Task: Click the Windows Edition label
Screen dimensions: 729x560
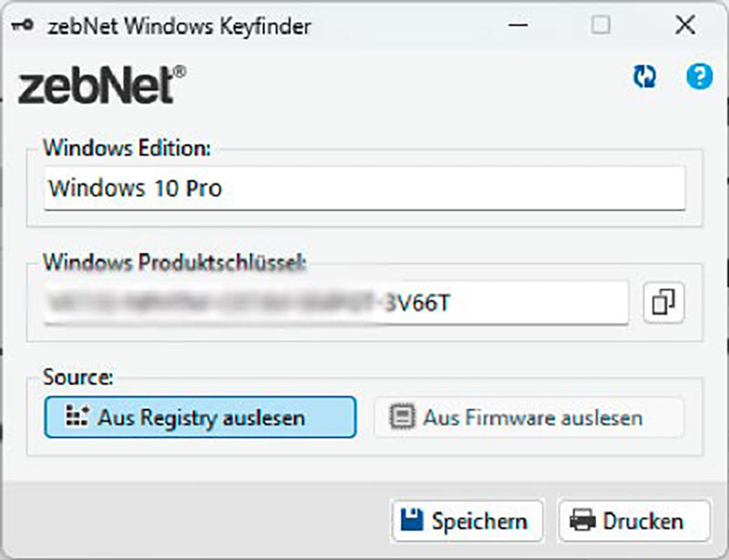Action: point(127,146)
